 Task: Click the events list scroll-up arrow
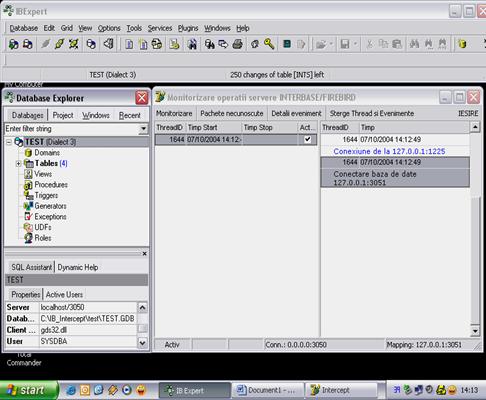pos(475,127)
